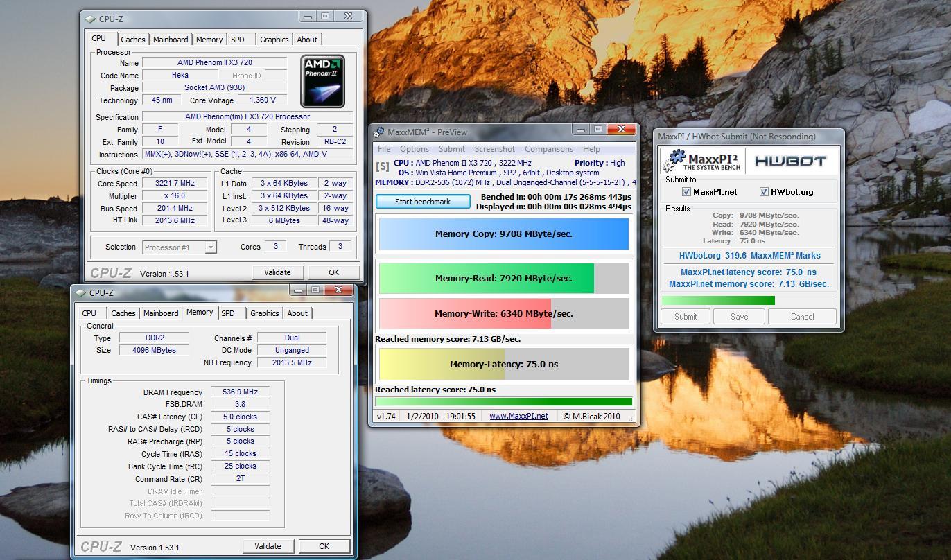Switch to SPD tab in top CPU-Z window
This screenshot has width=951, height=560.
238,40
